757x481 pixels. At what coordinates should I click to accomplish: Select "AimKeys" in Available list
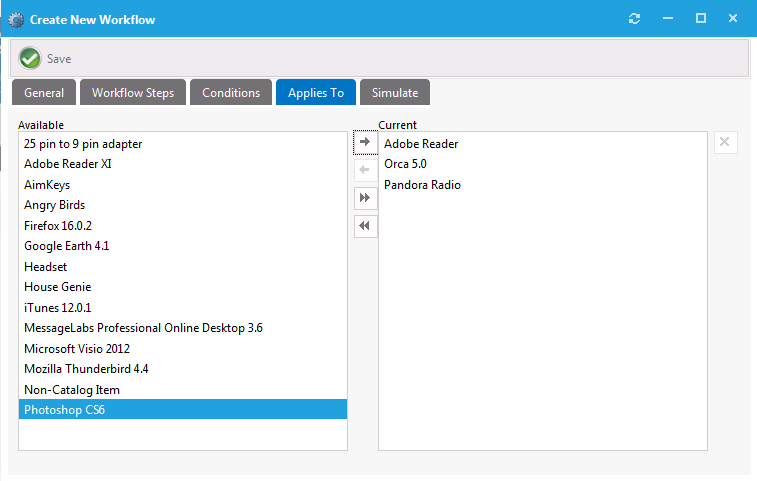pos(182,185)
